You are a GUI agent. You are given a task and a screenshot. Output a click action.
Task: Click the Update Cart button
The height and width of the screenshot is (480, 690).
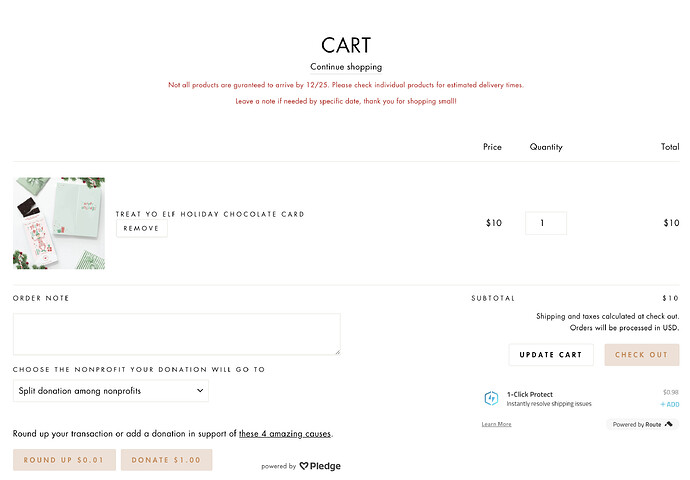point(551,355)
